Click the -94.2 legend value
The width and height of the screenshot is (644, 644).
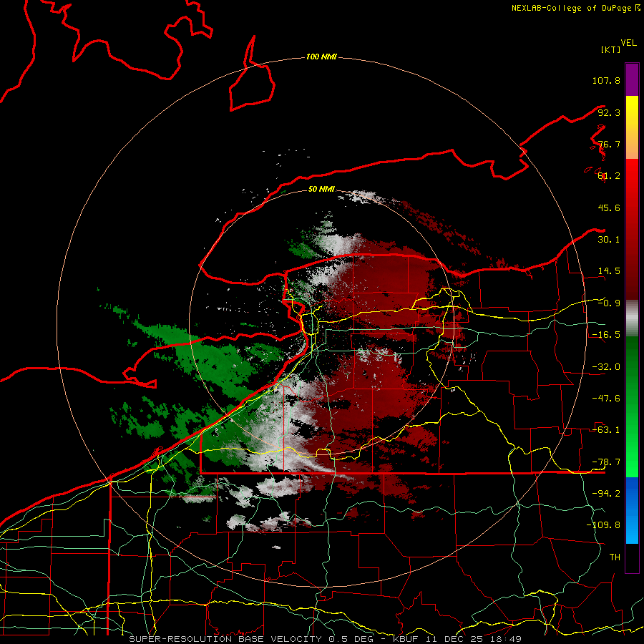pyautogui.click(x=606, y=494)
